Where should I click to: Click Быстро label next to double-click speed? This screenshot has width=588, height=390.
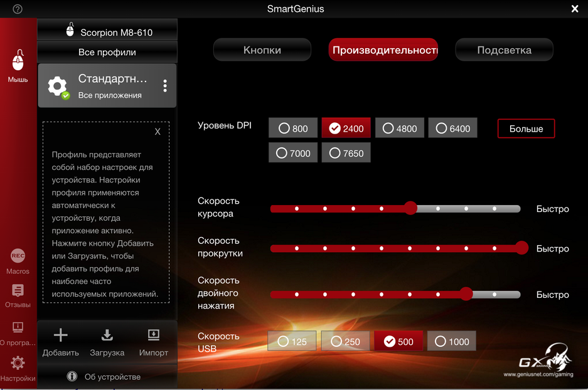(x=552, y=295)
